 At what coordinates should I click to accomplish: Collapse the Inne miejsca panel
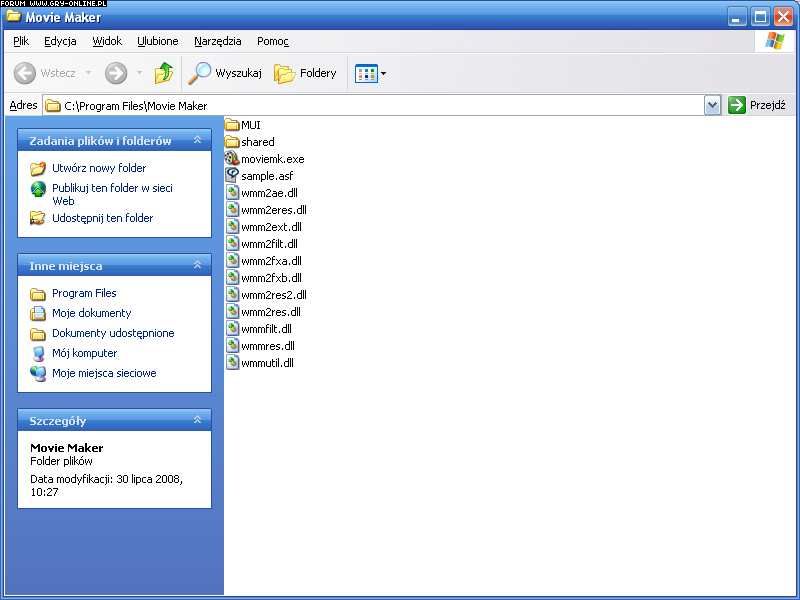tap(197, 265)
